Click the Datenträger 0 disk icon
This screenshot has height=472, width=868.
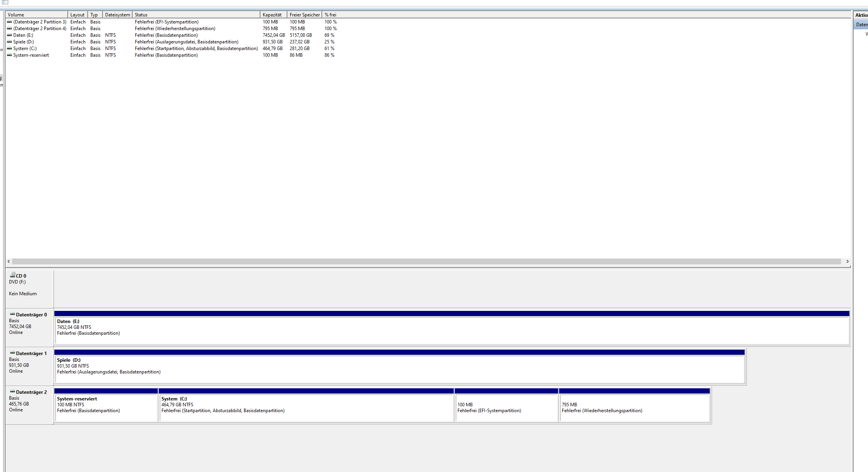coord(13,314)
